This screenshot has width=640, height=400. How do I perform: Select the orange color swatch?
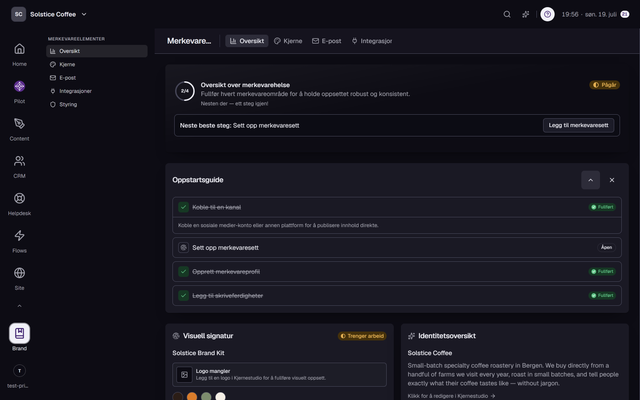(192, 397)
